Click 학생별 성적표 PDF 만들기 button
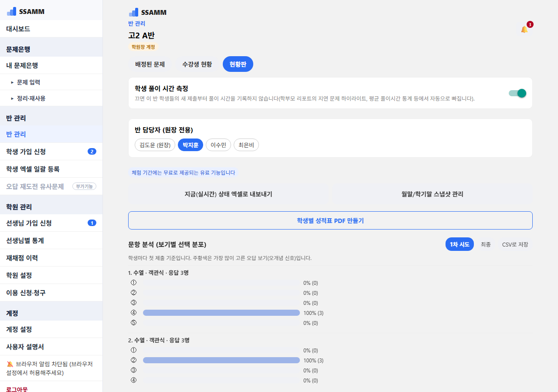558x392 pixels. click(x=330, y=220)
